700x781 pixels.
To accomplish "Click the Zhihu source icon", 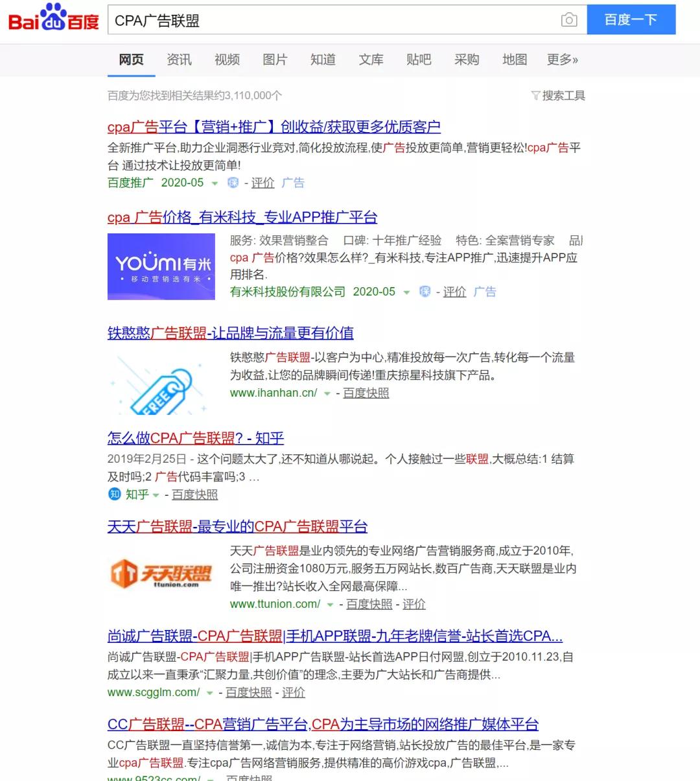I will pos(114,495).
